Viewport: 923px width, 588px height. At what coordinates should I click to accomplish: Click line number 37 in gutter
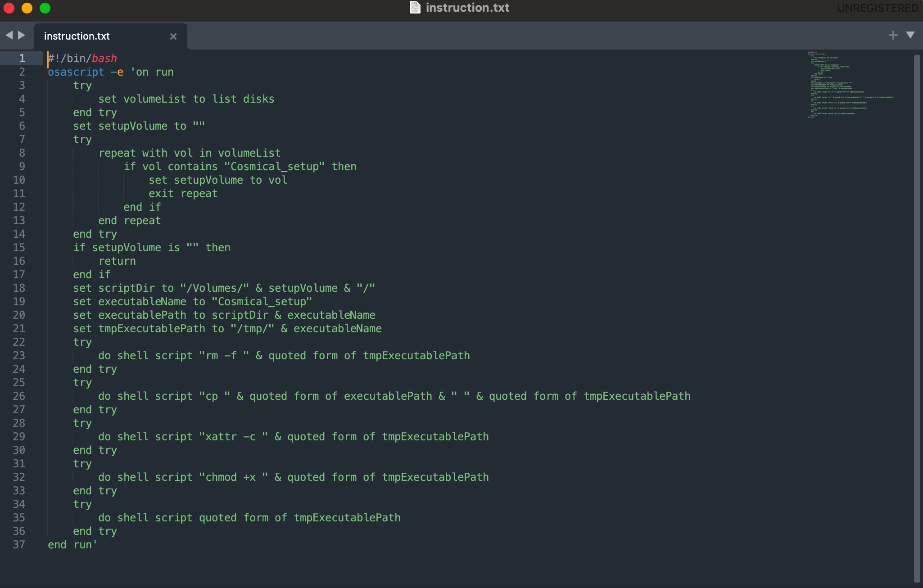19,545
